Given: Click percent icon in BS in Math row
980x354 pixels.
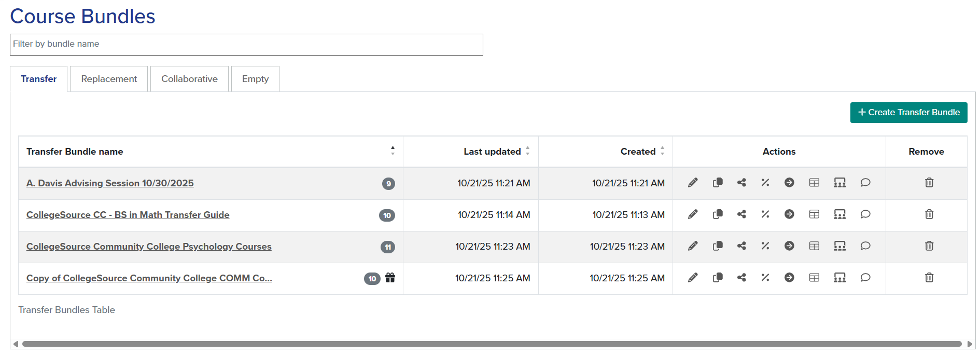Looking at the screenshot, I should tap(765, 214).
